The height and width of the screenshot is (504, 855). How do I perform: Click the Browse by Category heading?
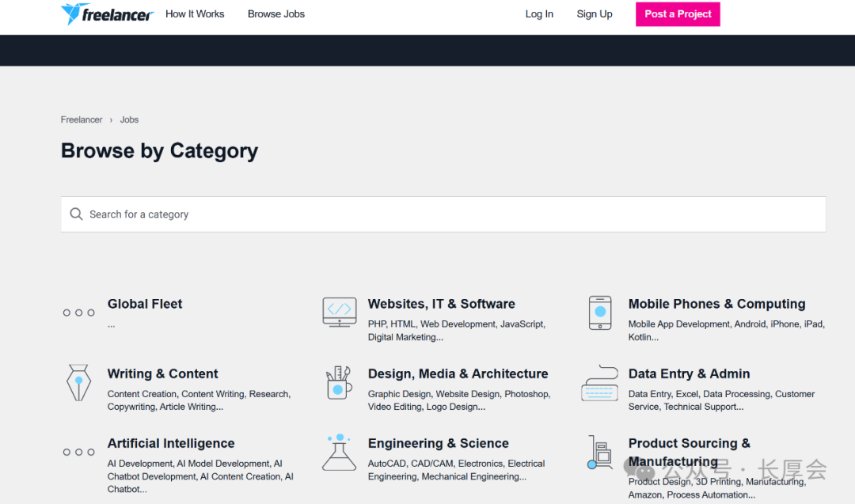[x=159, y=151]
